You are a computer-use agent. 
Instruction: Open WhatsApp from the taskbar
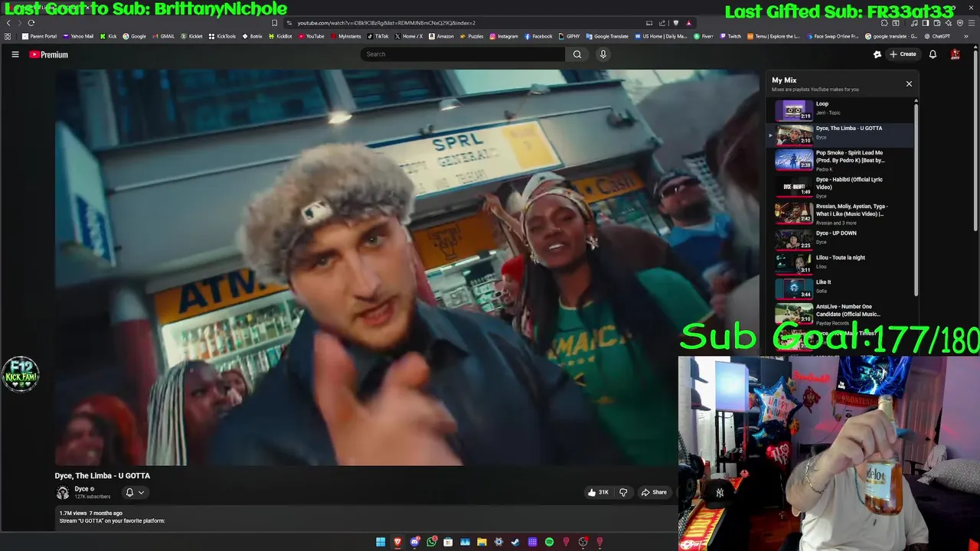point(431,542)
